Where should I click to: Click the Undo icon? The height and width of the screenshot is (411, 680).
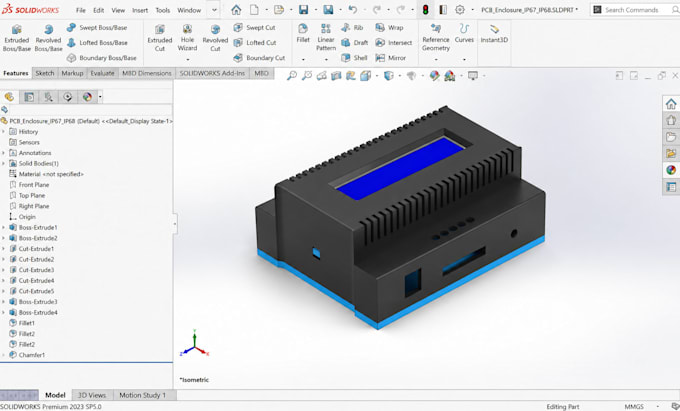(x=353, y=10)
